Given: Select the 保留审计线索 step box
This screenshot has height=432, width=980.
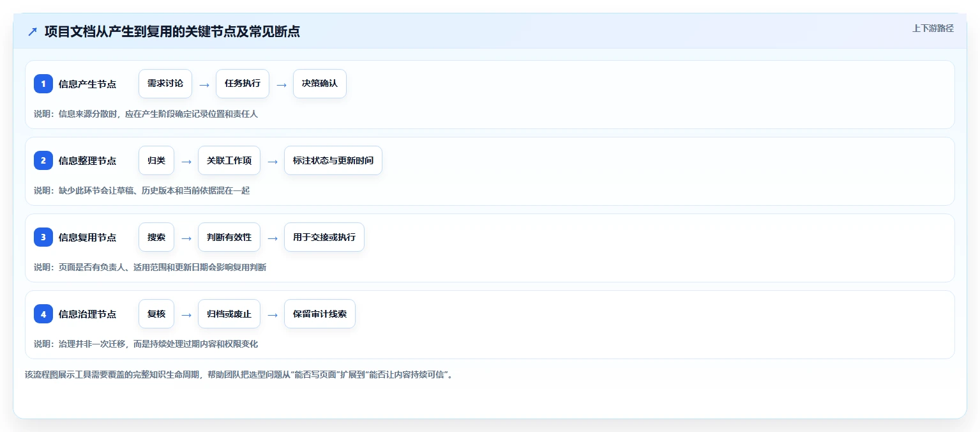Looking at the screenshot, I should [x=320, y=314].
